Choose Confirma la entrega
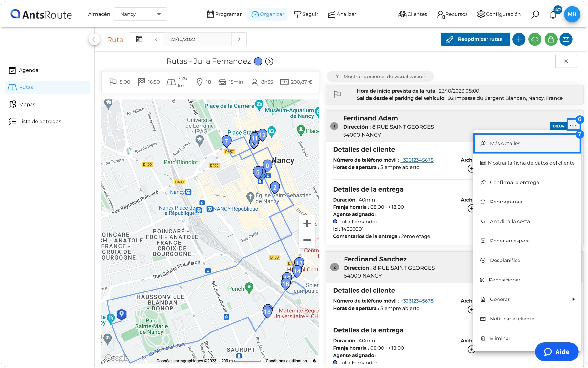This screenshot has height=368, width=588. tap(527, 182)
